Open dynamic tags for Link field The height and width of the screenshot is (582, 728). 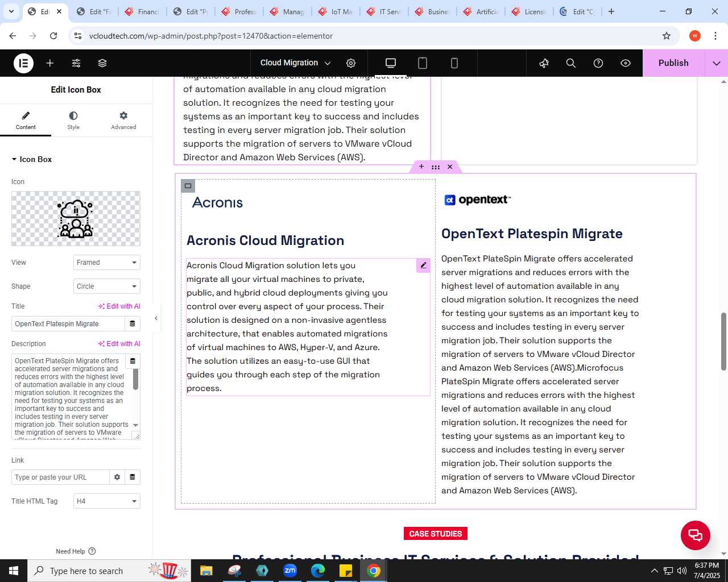(133, 477)
